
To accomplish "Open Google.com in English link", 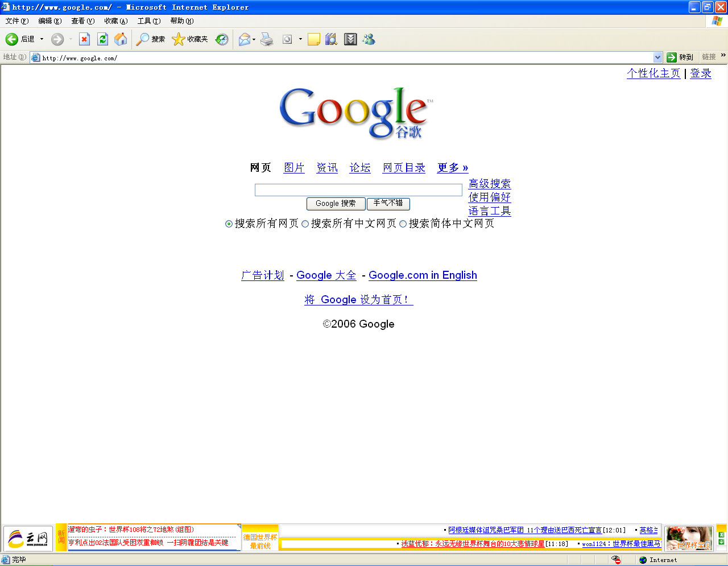I will point(423,275).
